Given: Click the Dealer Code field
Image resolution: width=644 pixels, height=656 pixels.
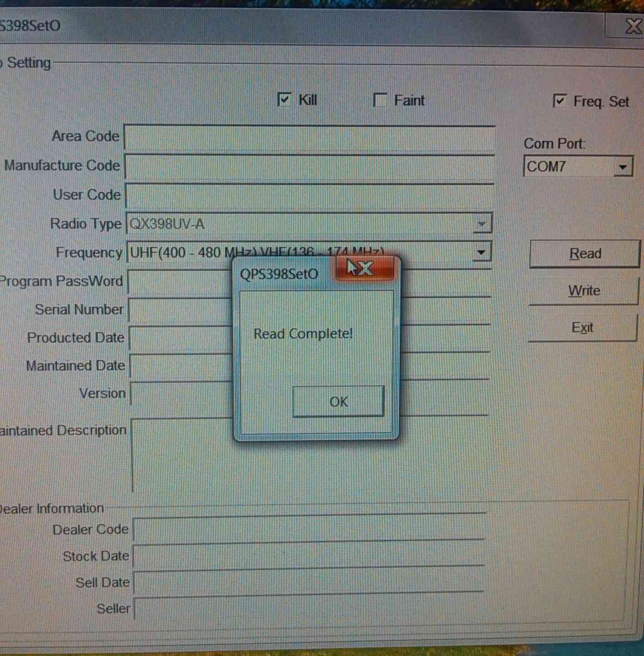Looking at the screenshot, I should pyautogui.click(x=308, y=529).
